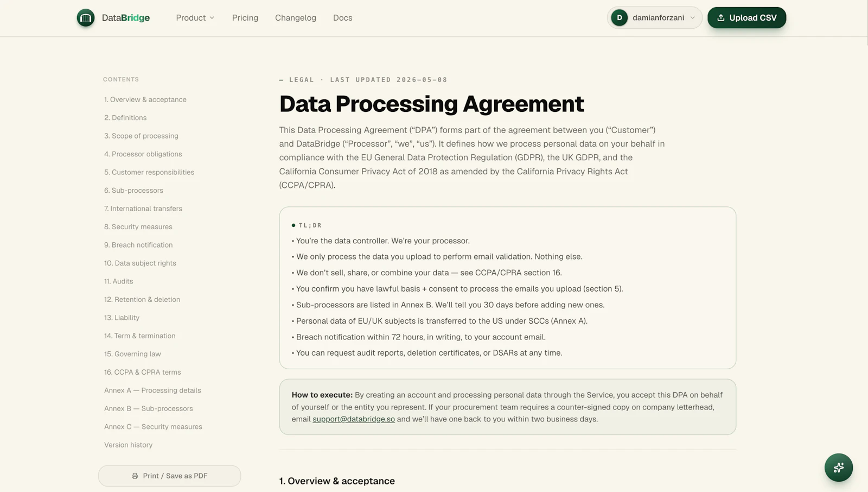Email support@databridge.so link
868x492 pixels.
(354, 419)
